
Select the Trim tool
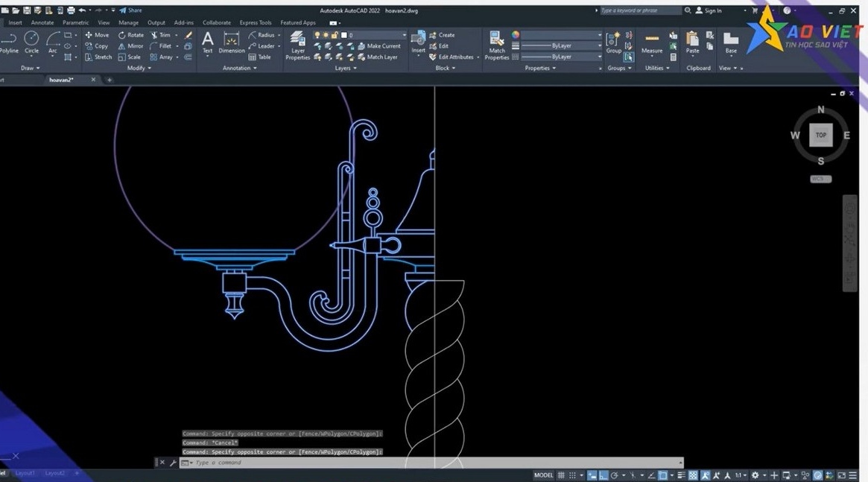click(x=162, y=34)
